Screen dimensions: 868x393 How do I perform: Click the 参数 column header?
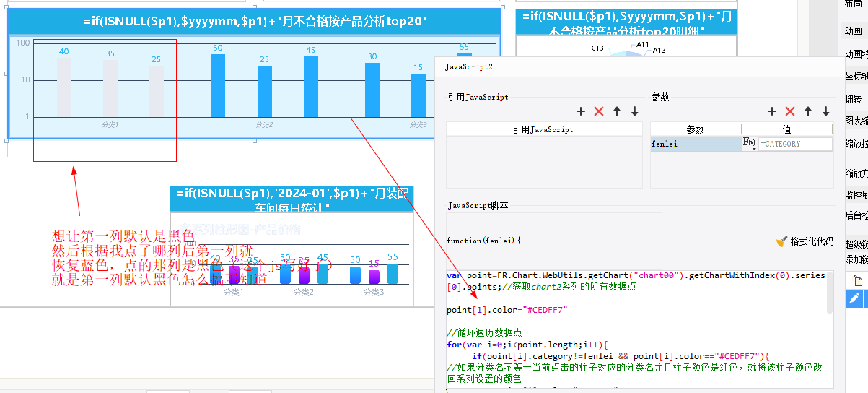[695, 129]
